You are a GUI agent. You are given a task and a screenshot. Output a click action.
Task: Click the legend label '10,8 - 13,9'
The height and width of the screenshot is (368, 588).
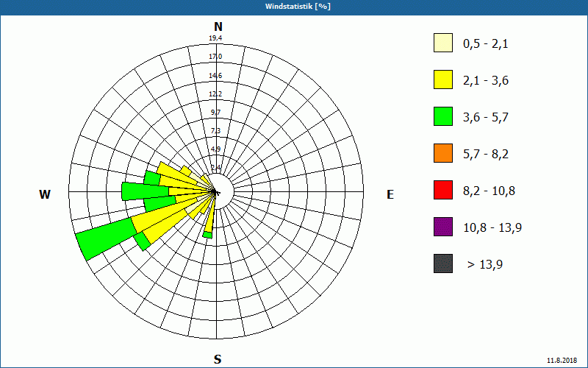pos(492,228)
